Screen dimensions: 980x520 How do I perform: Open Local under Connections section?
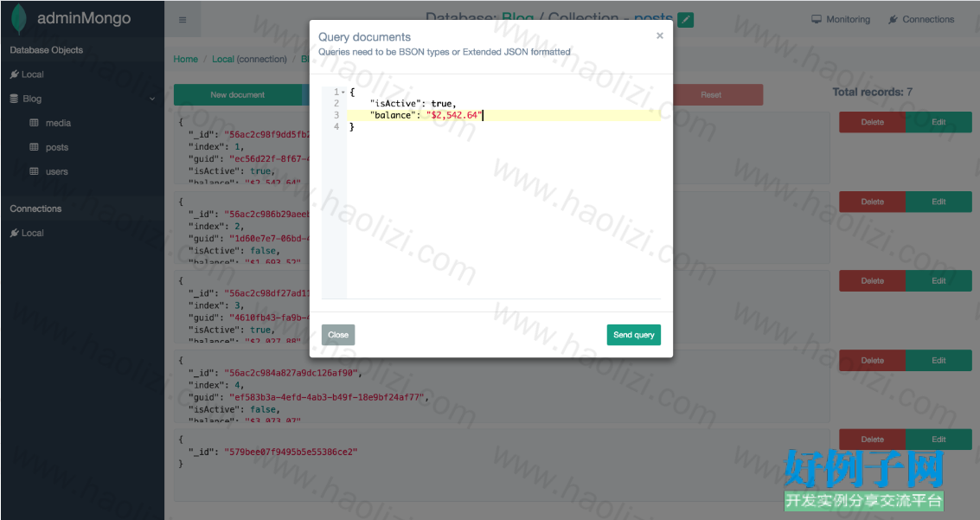[x=33, y=233]
